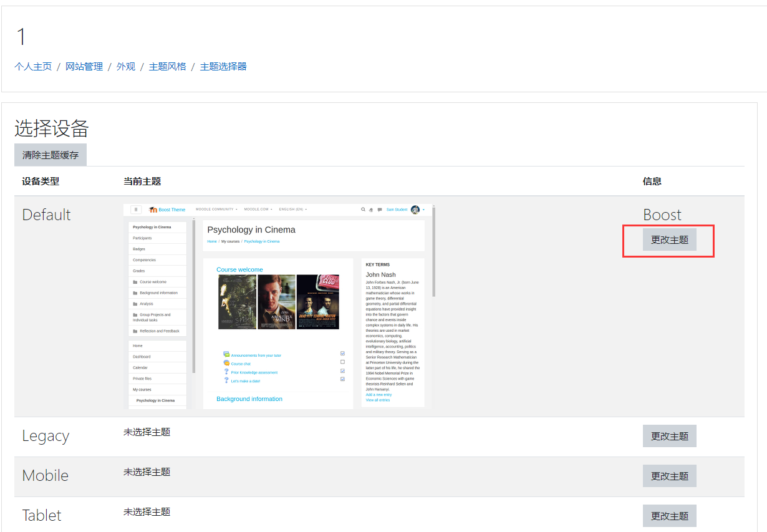The width and height of the screenshot is (767, 532).
Task: Open the 外观 breadcrumb link
Action: [x=126, y=67]
